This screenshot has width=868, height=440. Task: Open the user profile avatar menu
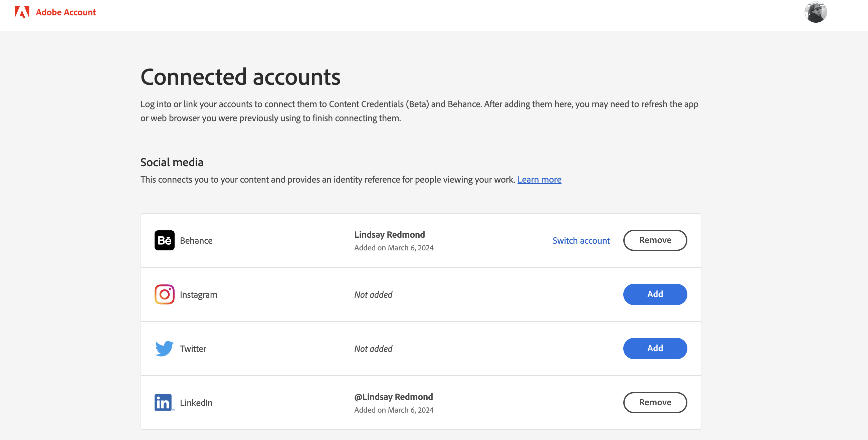pyautogui.click(x=816, y=12)
